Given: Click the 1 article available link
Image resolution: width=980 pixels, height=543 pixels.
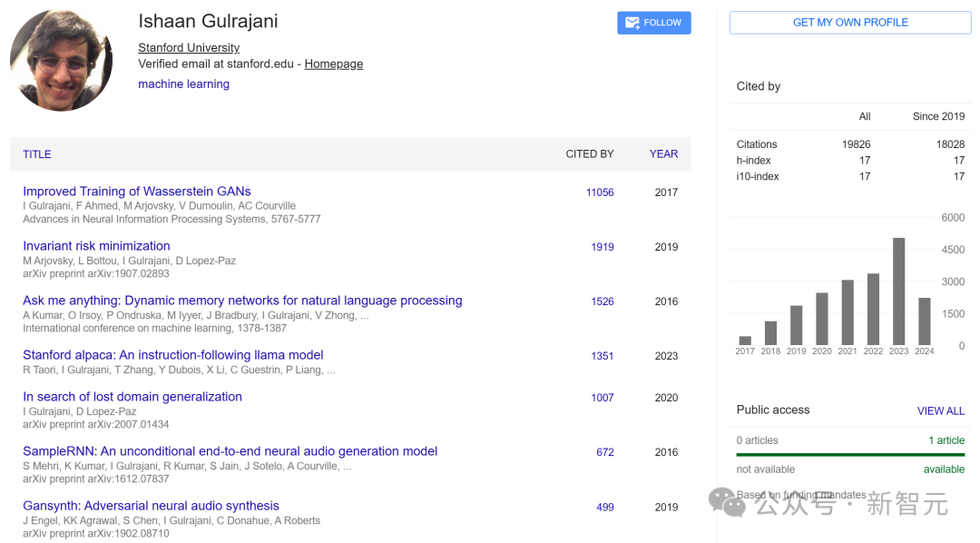Looking at the screenshot, I should (946, 440).
